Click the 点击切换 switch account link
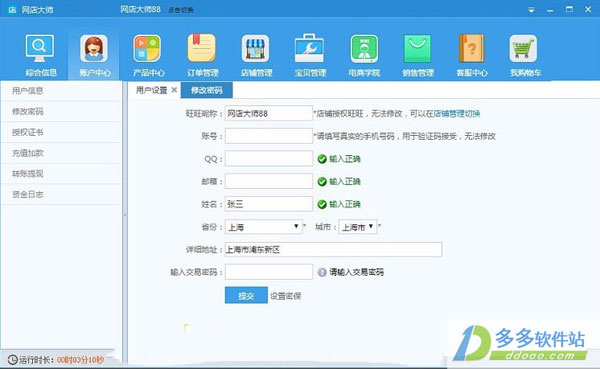Image resolution: width=600 pixels, height=369 pixels. pos(181,10)
